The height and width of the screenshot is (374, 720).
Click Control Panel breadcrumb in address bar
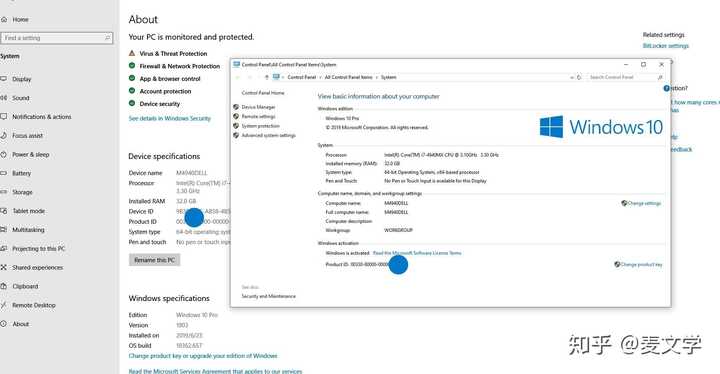302,77
